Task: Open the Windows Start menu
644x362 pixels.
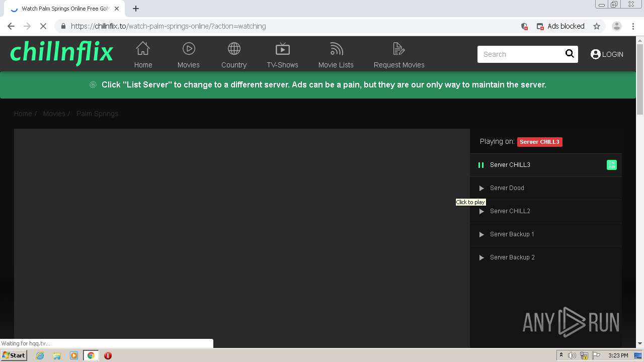Action: (14, 355)
